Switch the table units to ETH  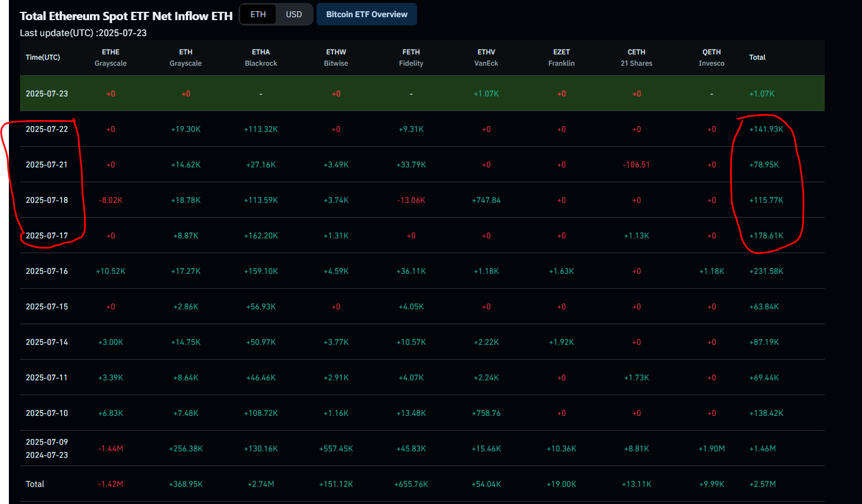pyautogui.click(x=258, y=14)
